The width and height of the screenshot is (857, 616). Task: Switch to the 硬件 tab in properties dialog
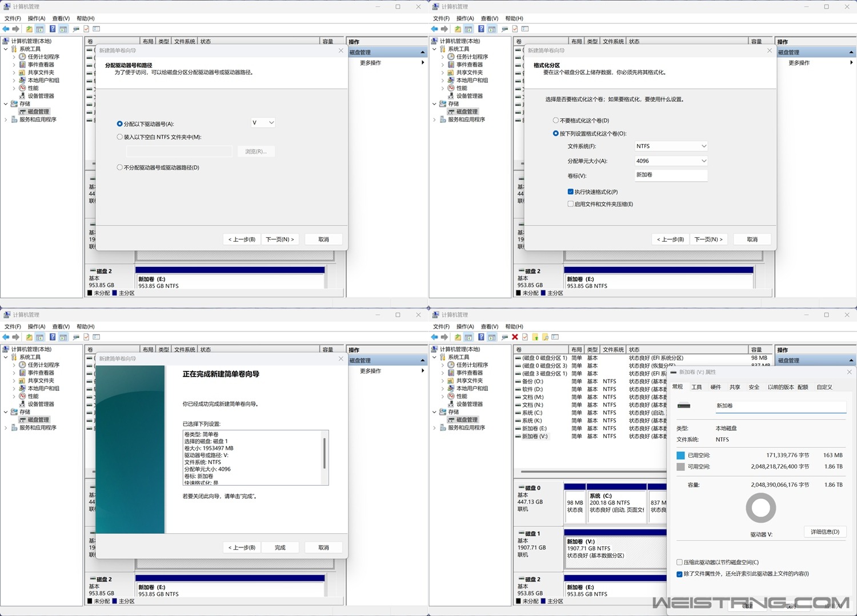(716, 387)
